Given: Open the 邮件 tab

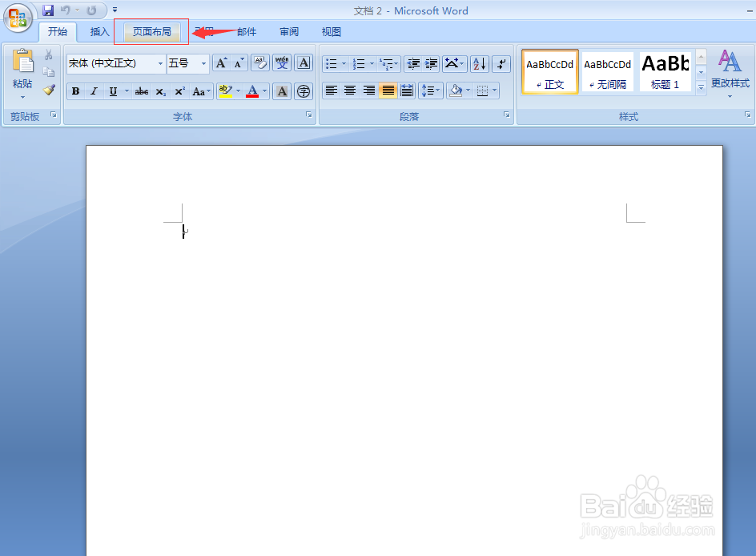Looking at the screenshot, I should 247,32.
